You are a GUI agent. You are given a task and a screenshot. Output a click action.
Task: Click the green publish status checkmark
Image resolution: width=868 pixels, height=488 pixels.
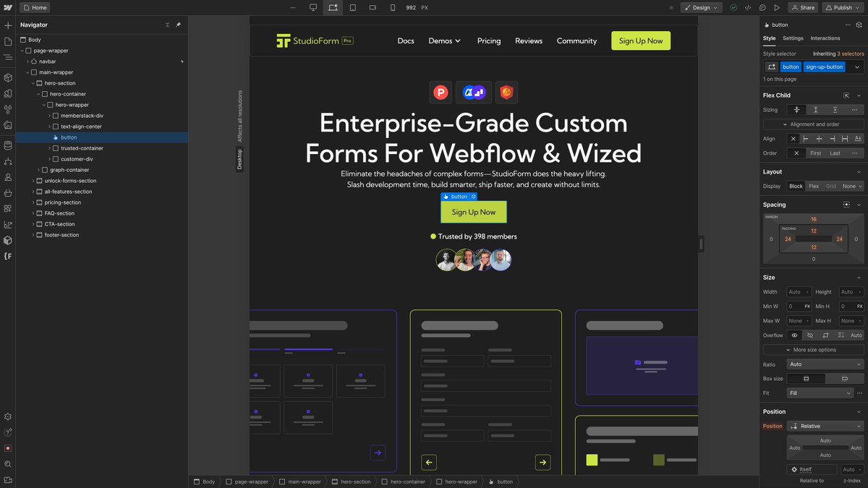coord(733,7)
